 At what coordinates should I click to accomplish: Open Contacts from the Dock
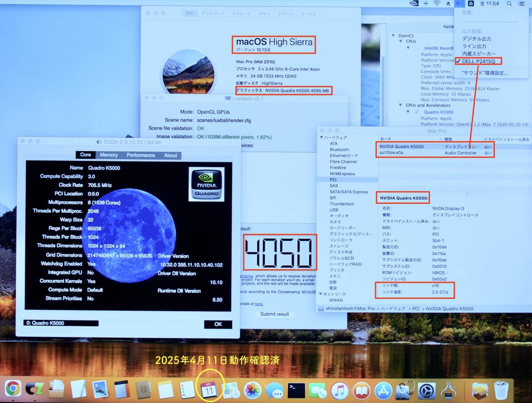tap(143, 389)
